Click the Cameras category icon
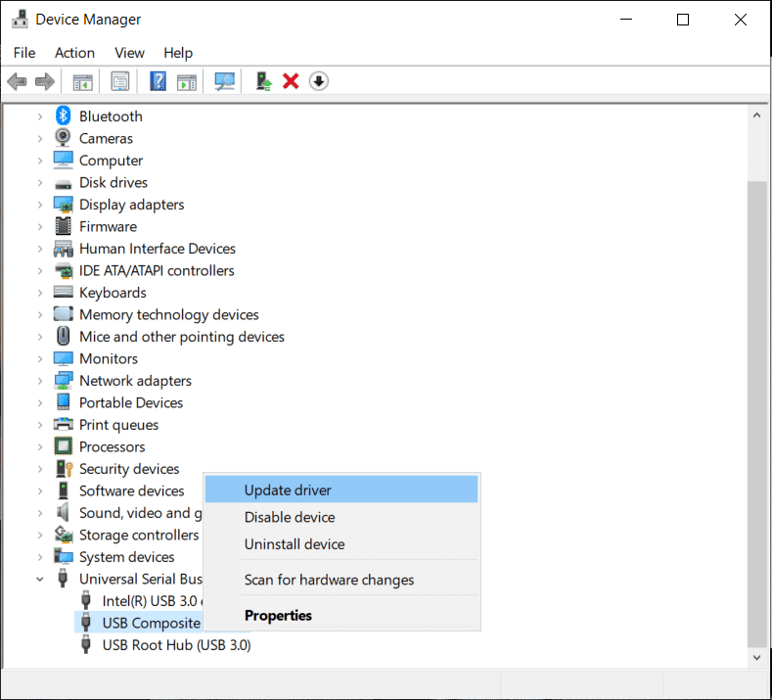Image resolution: width=772 pixels, height=700 pixels. click(63, 138)
